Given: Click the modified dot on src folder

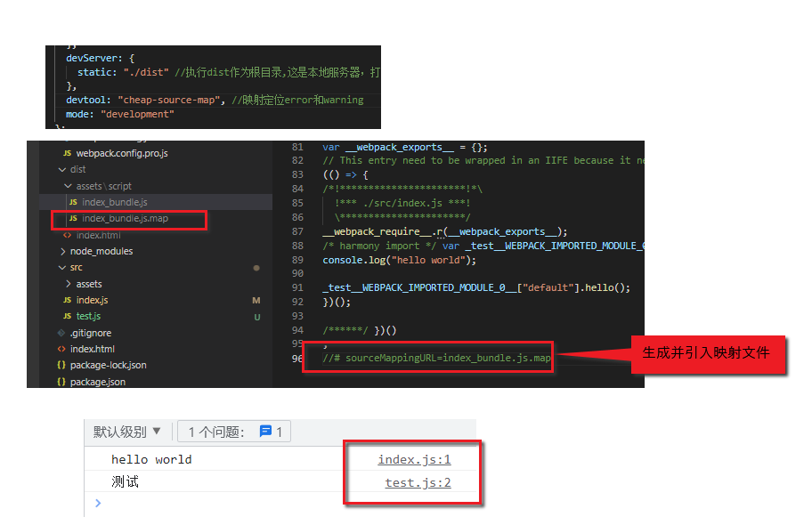Looking at the screenshot, I should [256, 268].
